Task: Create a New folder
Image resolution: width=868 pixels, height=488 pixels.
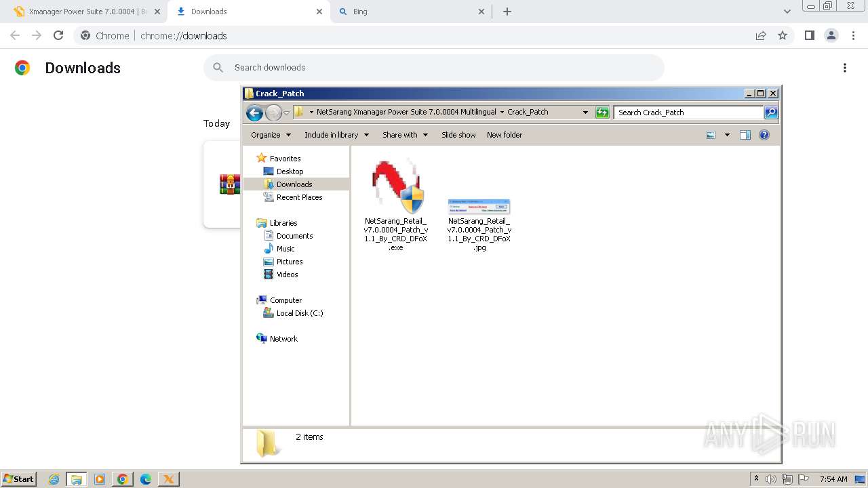Action: click(505, 135)
